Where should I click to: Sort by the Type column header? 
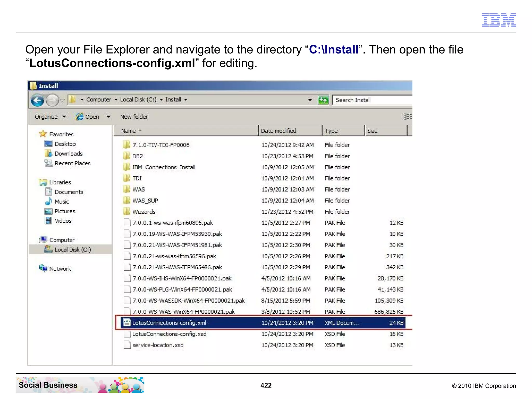(343, 131)
